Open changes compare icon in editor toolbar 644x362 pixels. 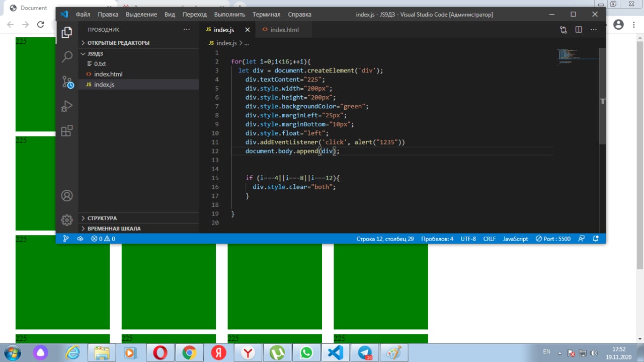[x=563, y=30]
